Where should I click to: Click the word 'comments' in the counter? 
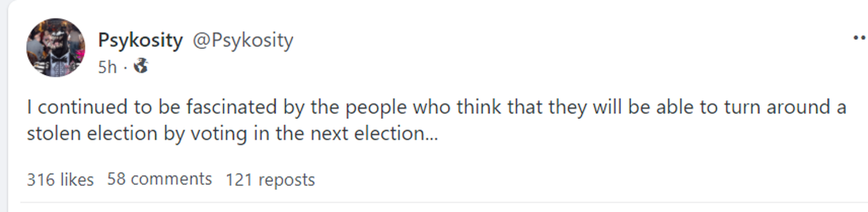[x=171, y=179]
